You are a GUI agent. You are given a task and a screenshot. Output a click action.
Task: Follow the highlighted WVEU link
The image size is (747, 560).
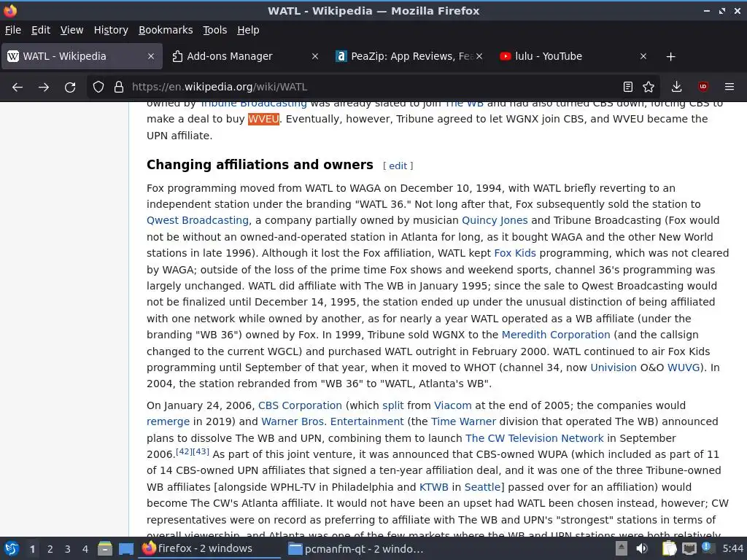(x=263, y=119)
